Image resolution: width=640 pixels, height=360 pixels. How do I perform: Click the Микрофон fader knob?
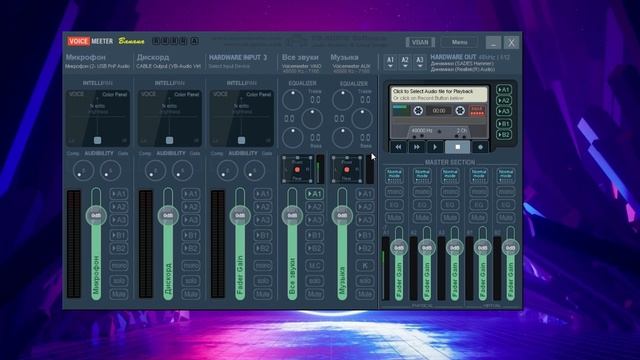point(96,216)
